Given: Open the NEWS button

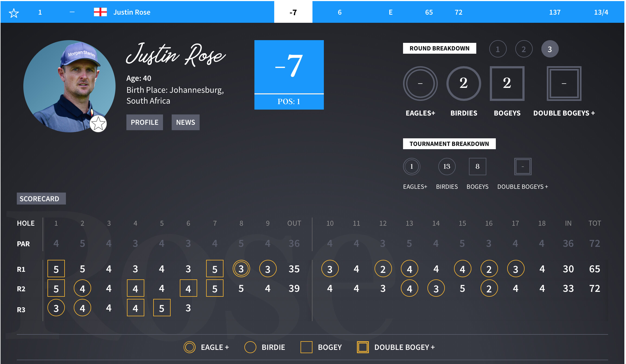Looking at the screenshot, I should click(186, 122).
